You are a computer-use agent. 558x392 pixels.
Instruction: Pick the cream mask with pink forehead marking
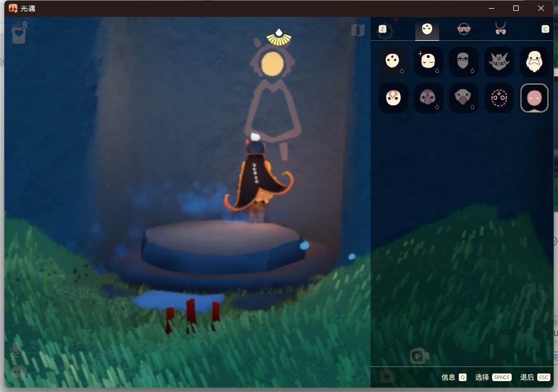(393, 98)
